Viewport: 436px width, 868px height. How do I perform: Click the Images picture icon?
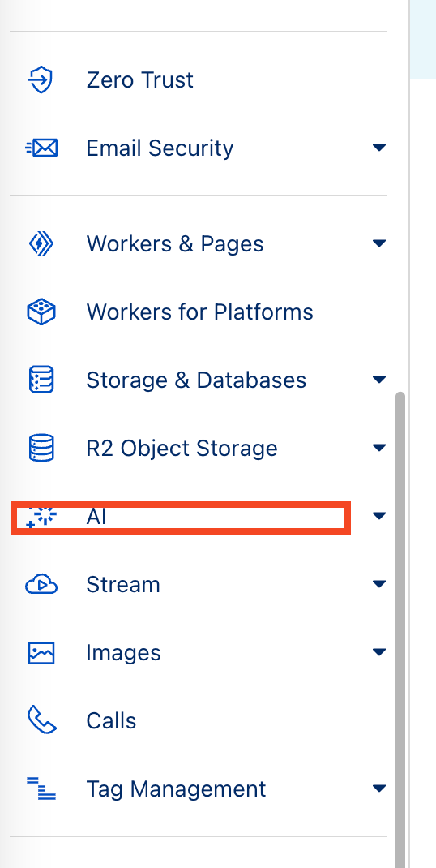pyautogui.click(x=41, y=653)
